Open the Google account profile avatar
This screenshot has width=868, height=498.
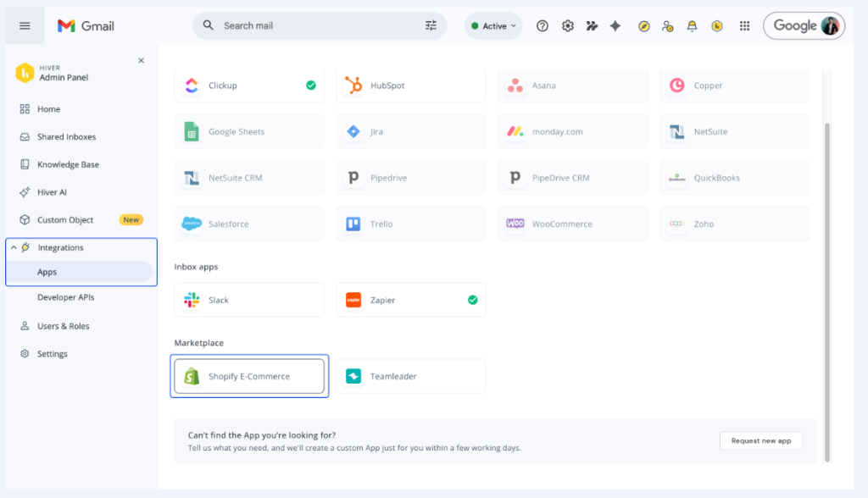coord(830,26)
